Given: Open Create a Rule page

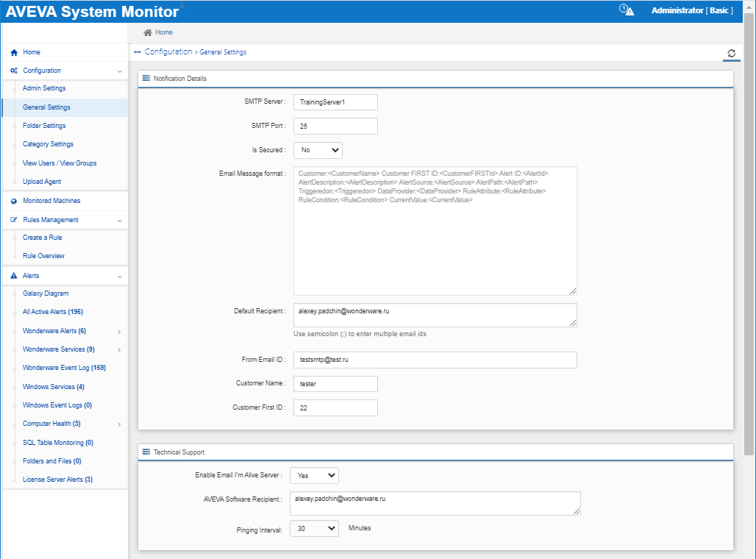Looking at the screenshot, I should (43, 238).
